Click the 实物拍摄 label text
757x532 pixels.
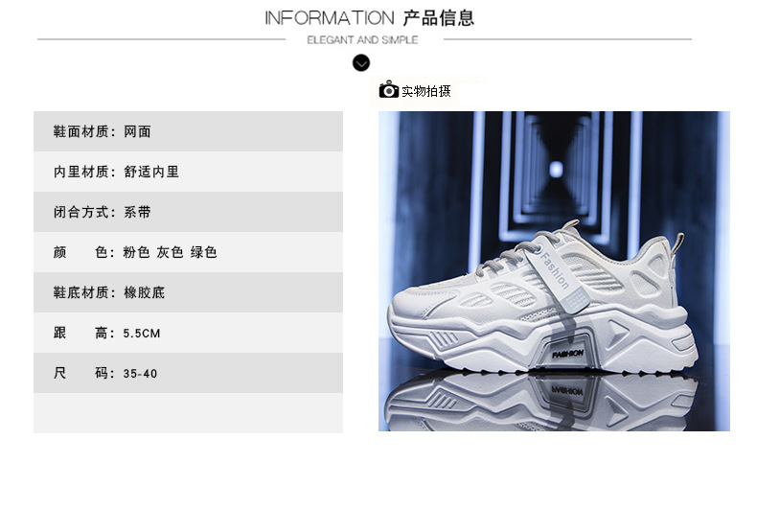click(x=425, y=91)
